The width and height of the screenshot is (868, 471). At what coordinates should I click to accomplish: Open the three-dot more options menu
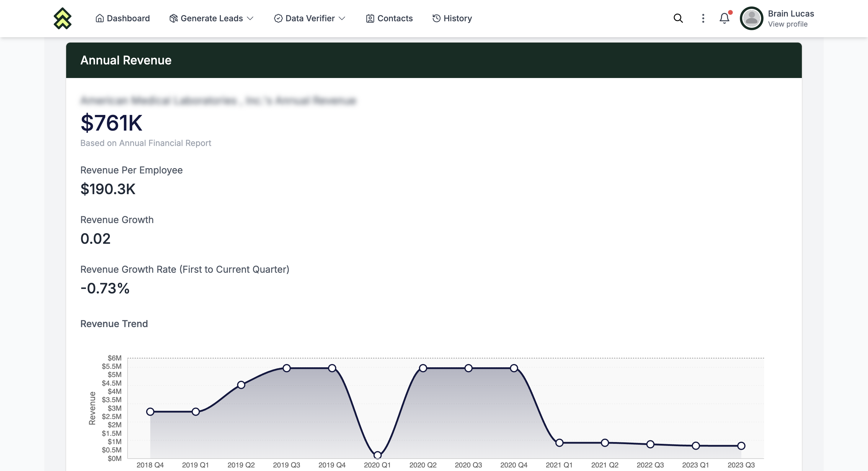coord(703,18)
